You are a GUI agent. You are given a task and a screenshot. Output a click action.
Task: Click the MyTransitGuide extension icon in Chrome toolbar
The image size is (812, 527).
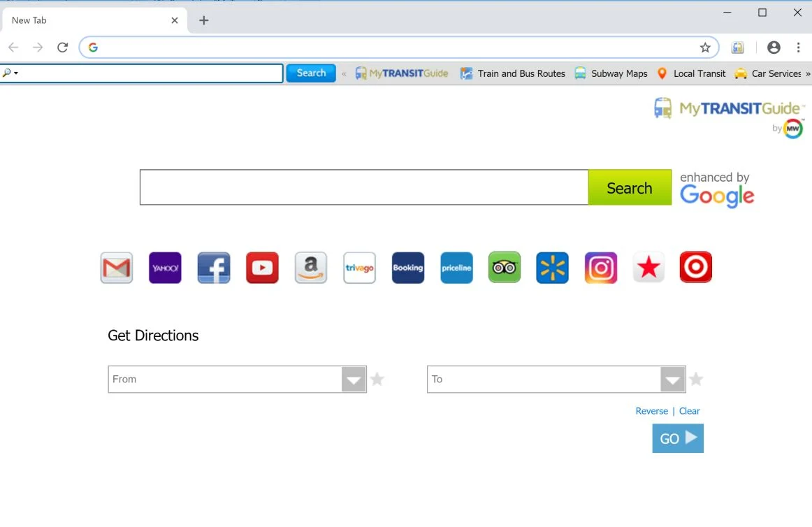tap(737, 48)
